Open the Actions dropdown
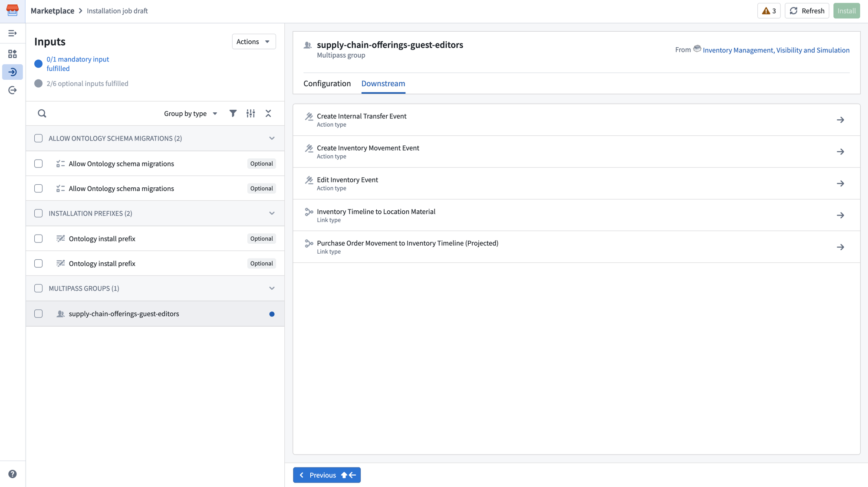Viewport: 868px width, 487px height. (253, 42)
